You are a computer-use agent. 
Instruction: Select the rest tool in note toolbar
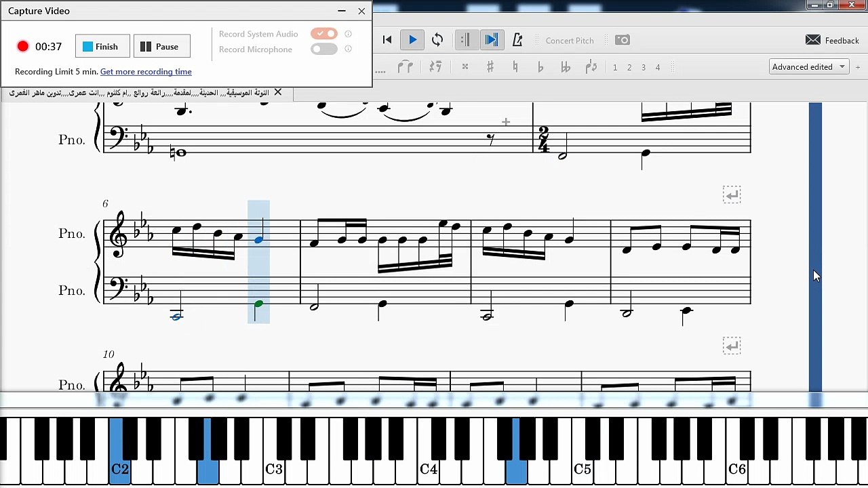(x=435, y=67)
